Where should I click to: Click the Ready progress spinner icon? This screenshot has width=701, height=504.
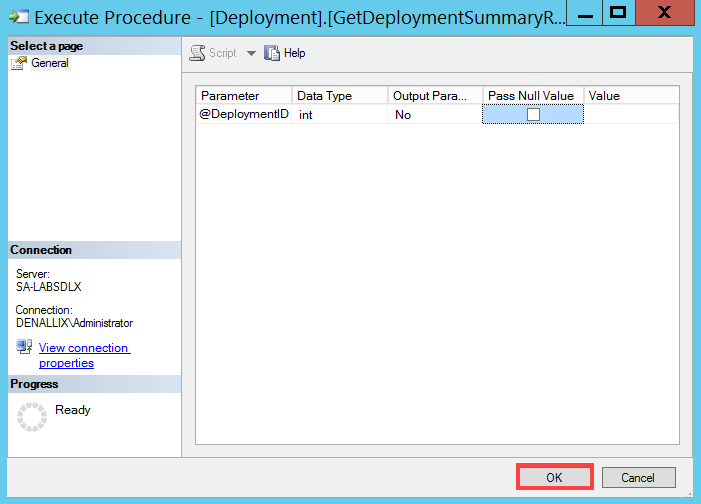pos(32,417)
